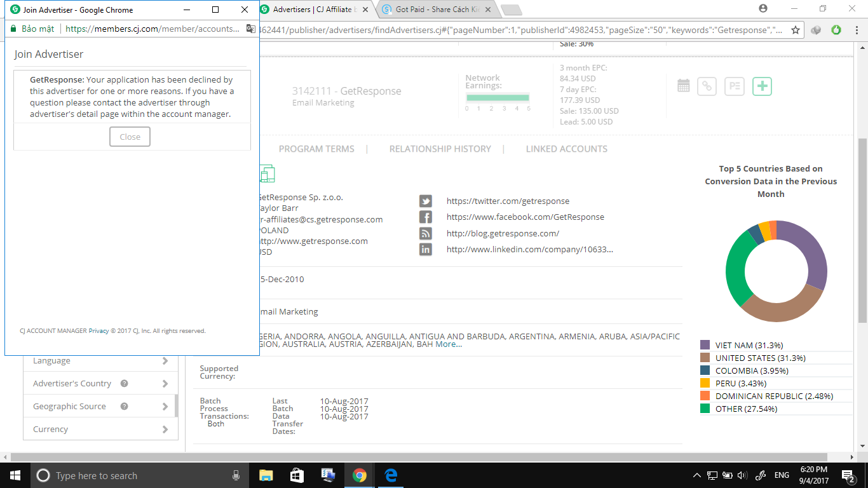Click the help icon beside Geographic Source
This screenshot has height=488, width=868.
point(125,406)
